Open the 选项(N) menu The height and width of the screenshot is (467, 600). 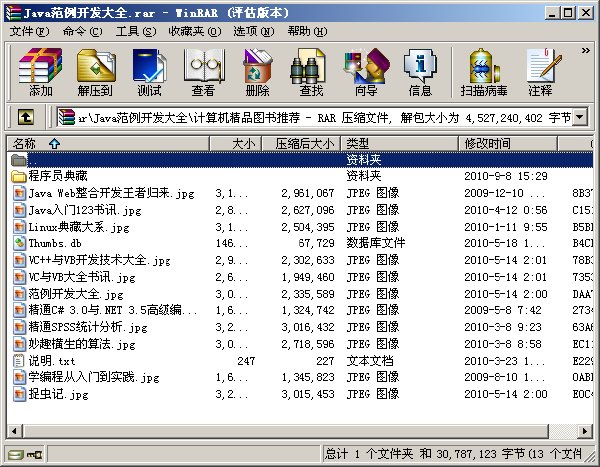pos(254,31)
